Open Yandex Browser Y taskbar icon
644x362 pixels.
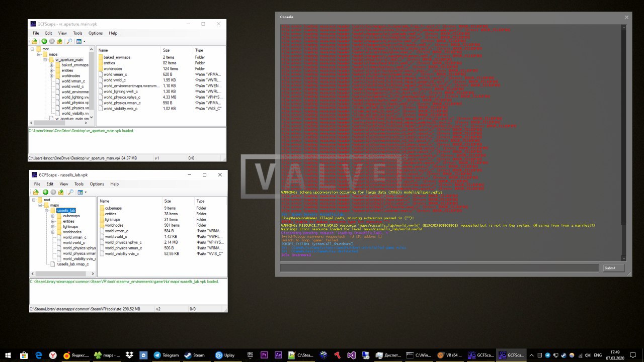coord(52,355)
